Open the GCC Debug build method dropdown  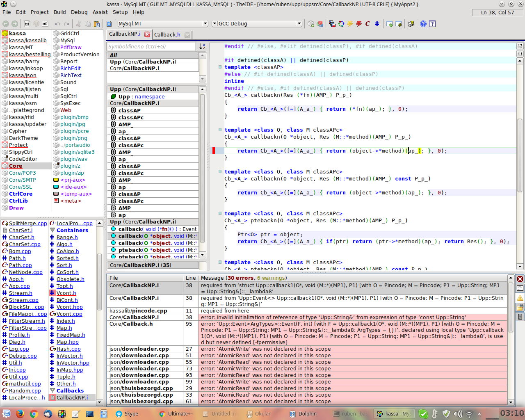click(x=299, y=24)
